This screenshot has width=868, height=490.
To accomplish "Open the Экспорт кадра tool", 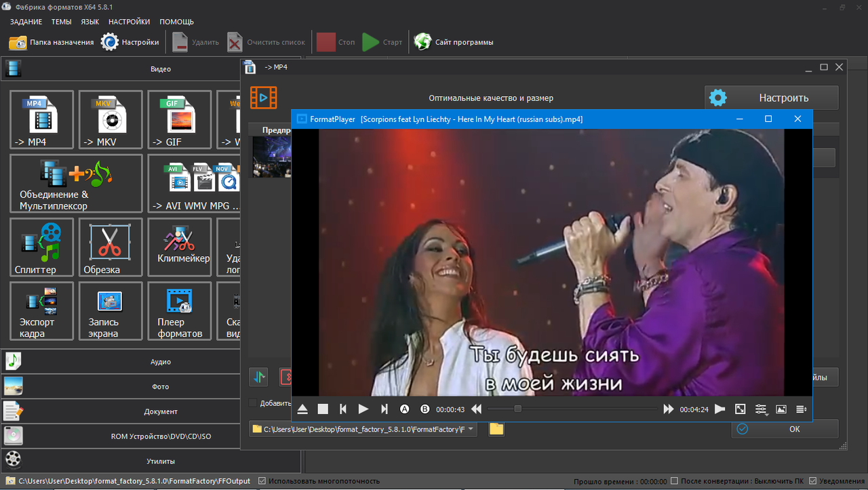I will click(x=41, y=310).
